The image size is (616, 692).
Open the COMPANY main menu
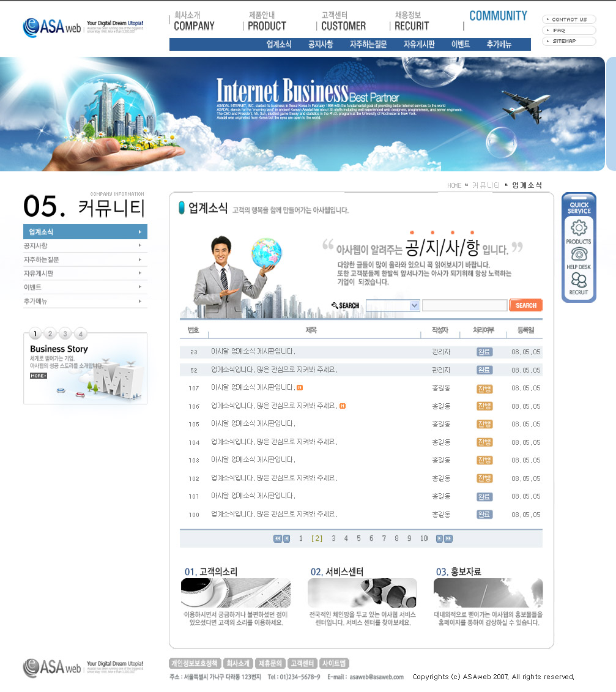194,26
